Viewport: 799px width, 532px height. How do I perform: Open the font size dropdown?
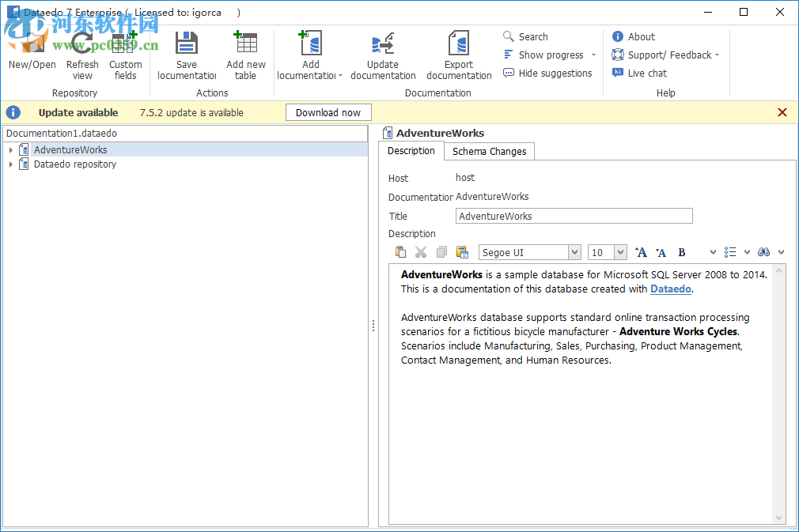[620, 253]
